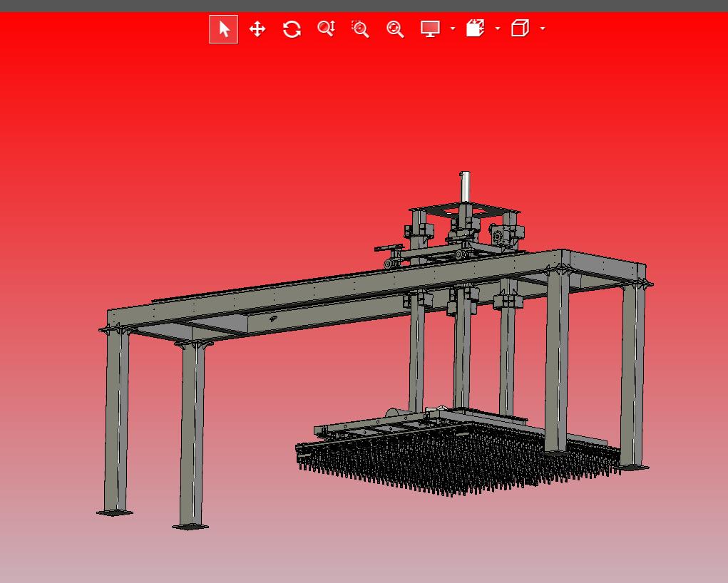Expand the dropdown next to the section icon
The width and height of the screenshot is (728, 583).
tap(498, 29)
